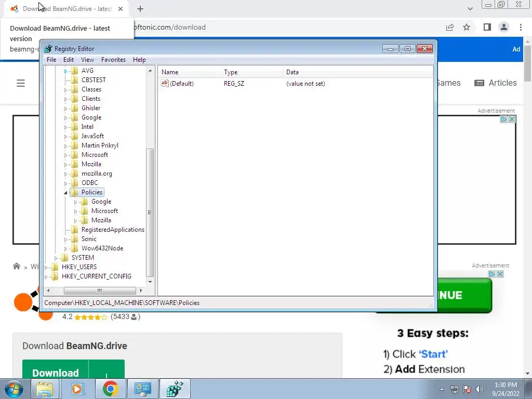The width and height of the screenshot is (532, 399).
Task: Select the JavaSoft folder icon
Action: tap(75, 136)
